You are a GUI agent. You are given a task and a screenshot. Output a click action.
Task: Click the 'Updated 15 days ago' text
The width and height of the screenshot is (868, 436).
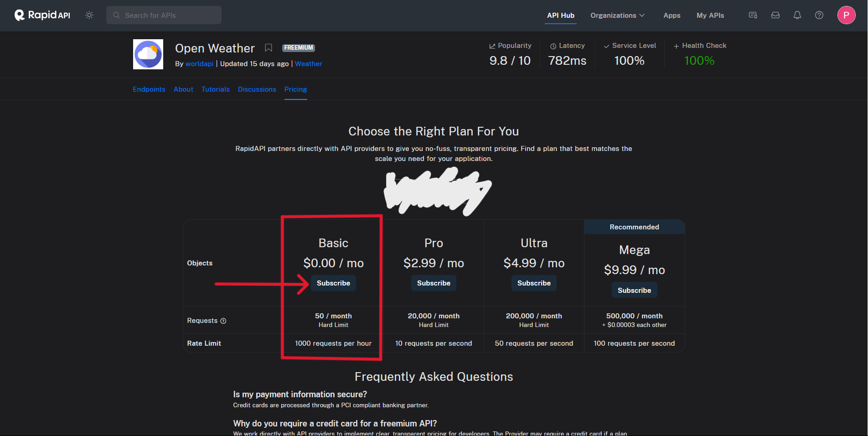pyautogui.click(x=254, y=64)
